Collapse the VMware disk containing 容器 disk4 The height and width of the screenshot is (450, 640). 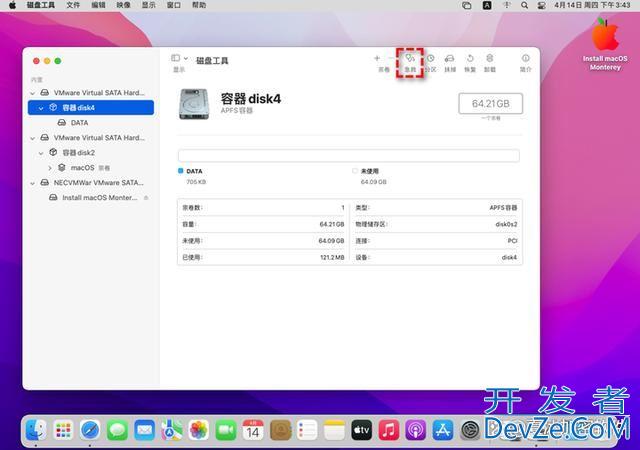click(33, 93)
